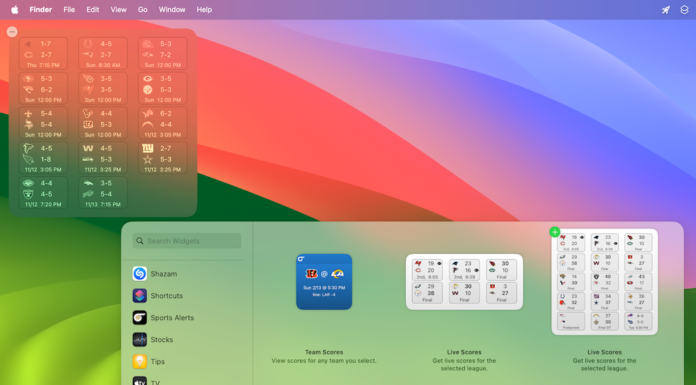Select the medium Live Scores widget preview
This screenshot has width=696, height=385.
[x=464, y=282]
